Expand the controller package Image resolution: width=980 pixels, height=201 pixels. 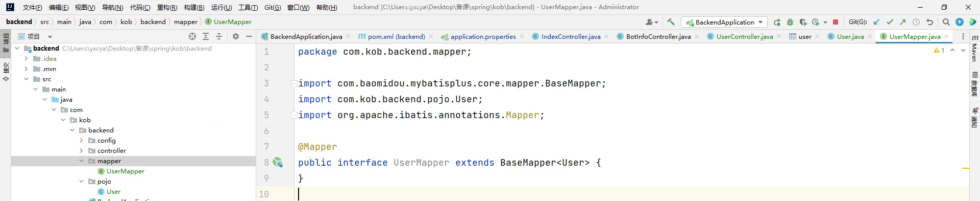tap(81, 150)
